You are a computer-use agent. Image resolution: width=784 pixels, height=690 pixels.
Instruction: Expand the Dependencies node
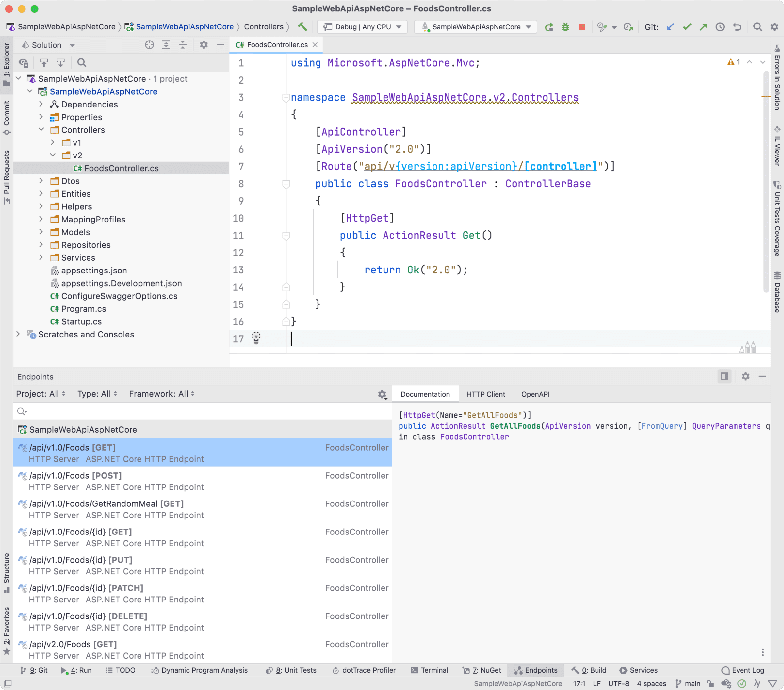coord(41,104)
